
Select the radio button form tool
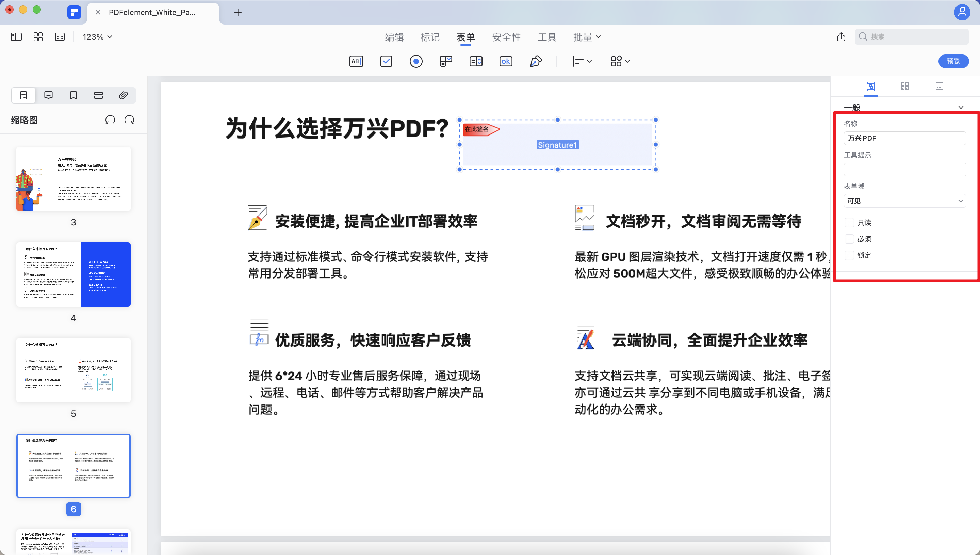[x=416, y=61]
